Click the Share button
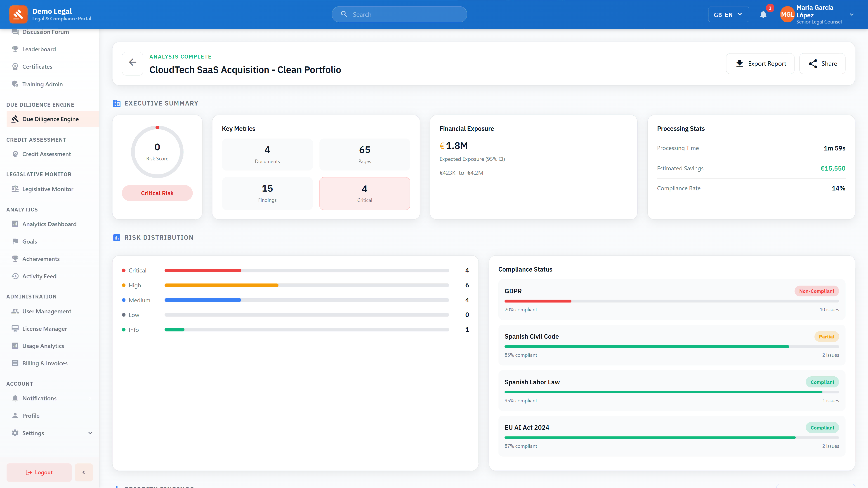The height and width of the screenshot is (488, 868). (x=822, y=63)
